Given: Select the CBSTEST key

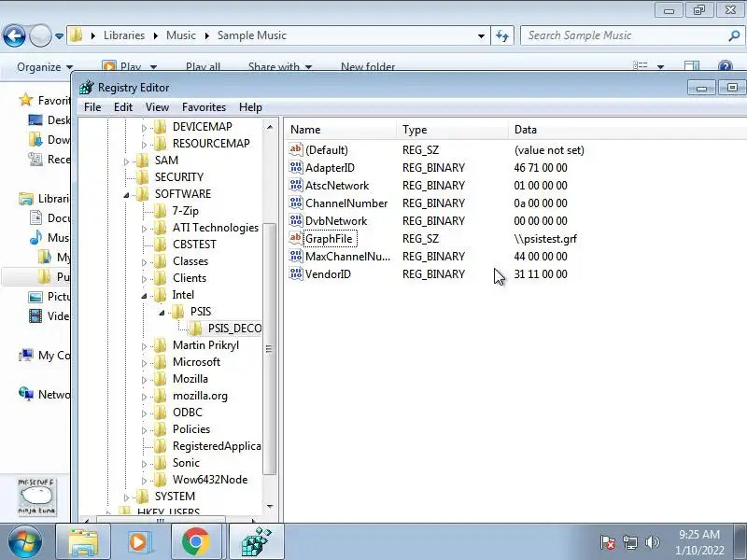Looking at the screenshot, I should tap(194, 245).
